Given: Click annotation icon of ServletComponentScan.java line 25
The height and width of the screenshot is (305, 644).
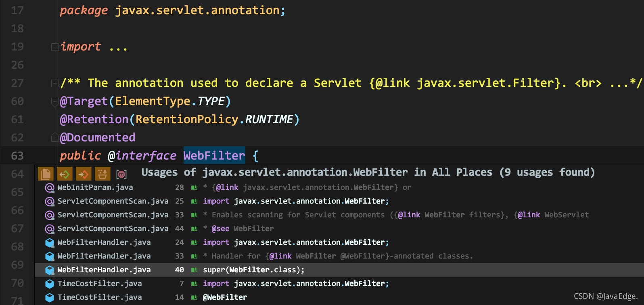Looking at the screenshot, I should [49, 202].
